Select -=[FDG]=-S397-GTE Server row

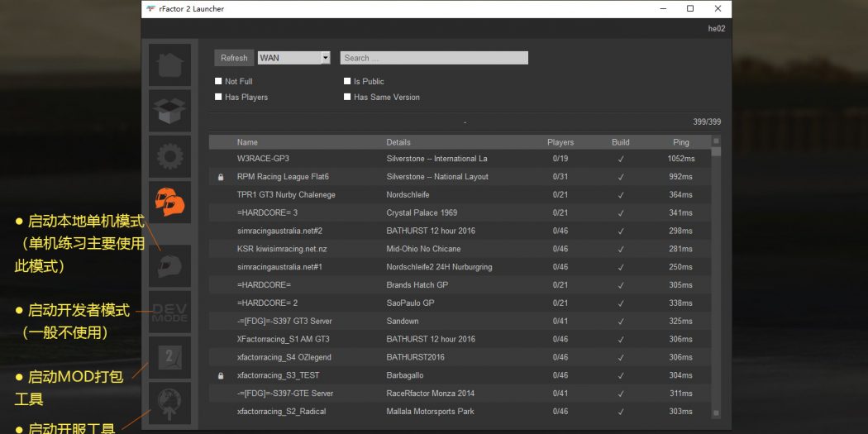(460, 393)
